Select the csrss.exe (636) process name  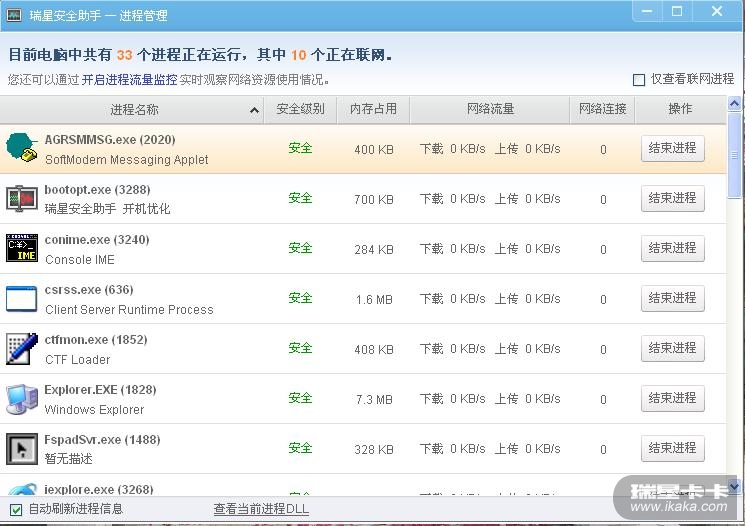pyautogui.click(x=89, y=289)
